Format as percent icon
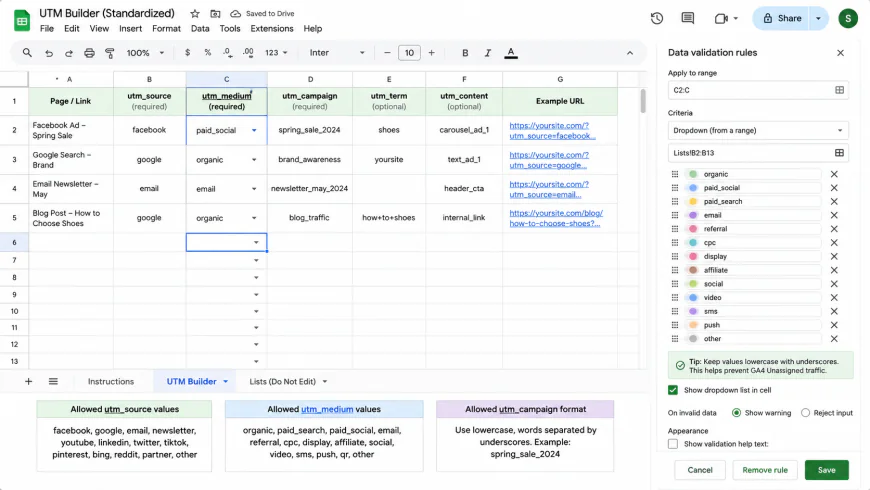Screen dimensions: 870x490 click(208, 53)
